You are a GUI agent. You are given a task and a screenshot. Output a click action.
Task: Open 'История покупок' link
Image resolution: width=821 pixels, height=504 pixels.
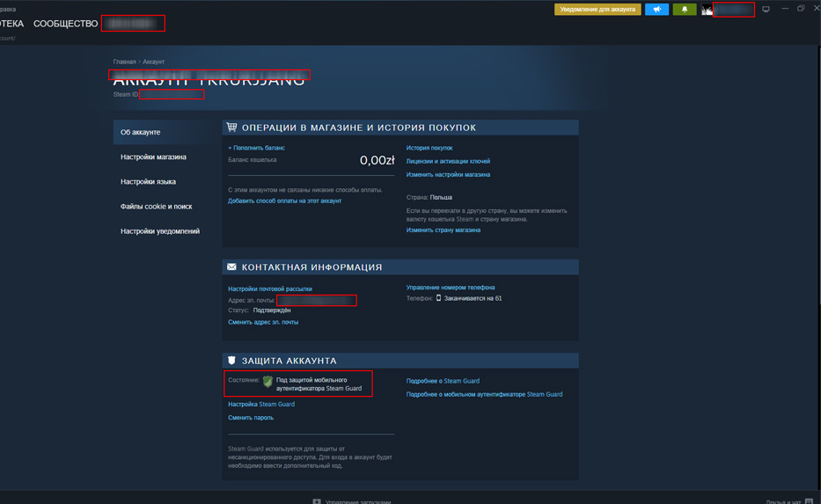coord(429,148)
